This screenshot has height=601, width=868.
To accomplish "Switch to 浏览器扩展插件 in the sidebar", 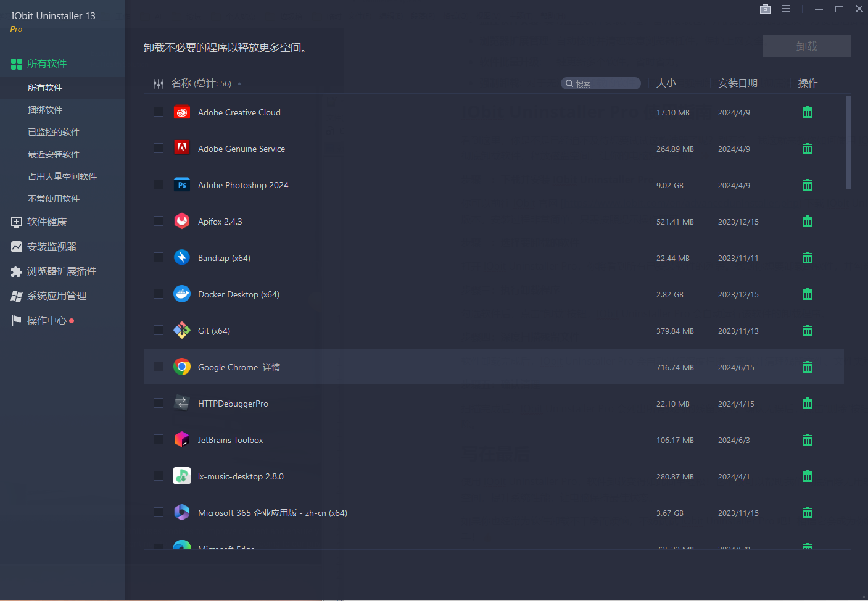I will (61, 271).
